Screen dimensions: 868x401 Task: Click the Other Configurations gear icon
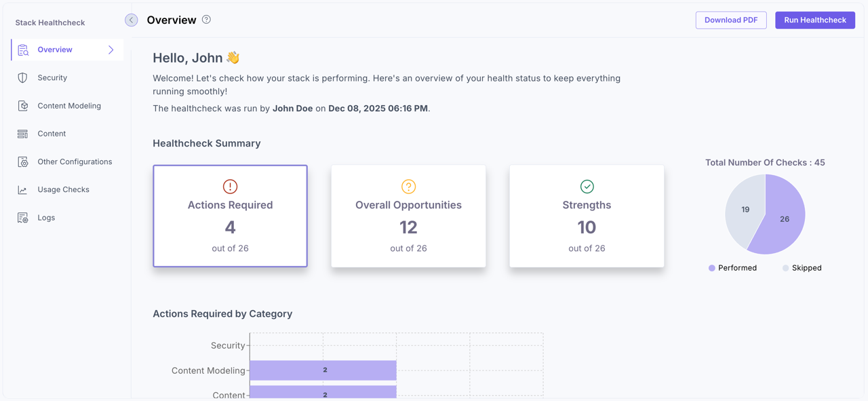[23, 161]
